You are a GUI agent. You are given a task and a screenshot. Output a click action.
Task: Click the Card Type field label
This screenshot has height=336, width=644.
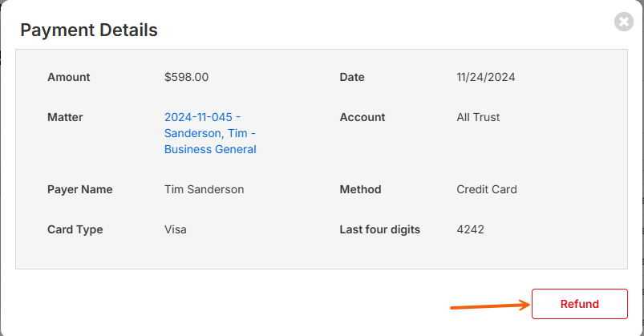coord(75,229)
